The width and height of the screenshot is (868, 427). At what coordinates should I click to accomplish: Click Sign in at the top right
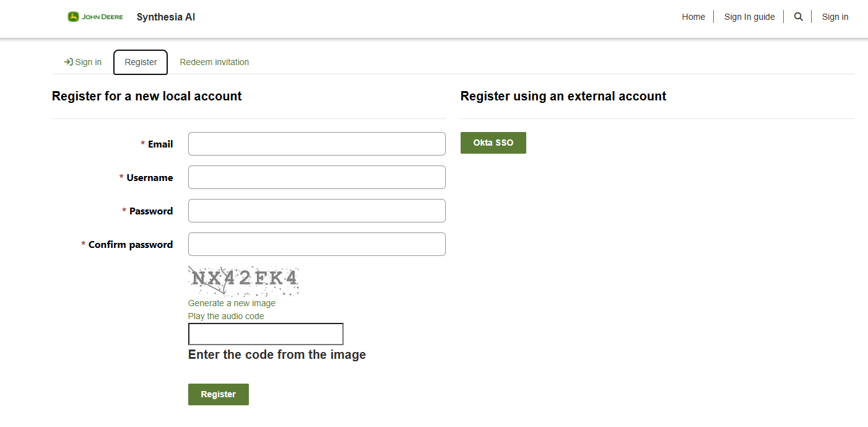pyautogui.click(x=835, y=17)
